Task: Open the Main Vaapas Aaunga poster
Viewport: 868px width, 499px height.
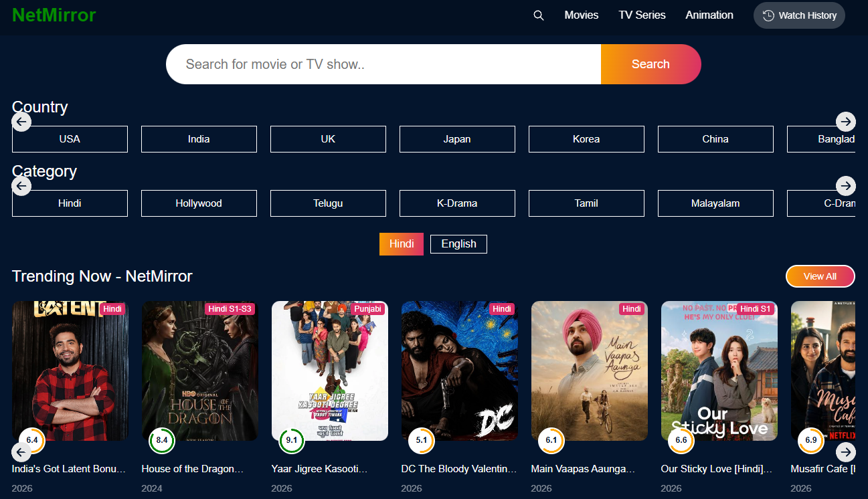Action: click(x=590, y=371)
